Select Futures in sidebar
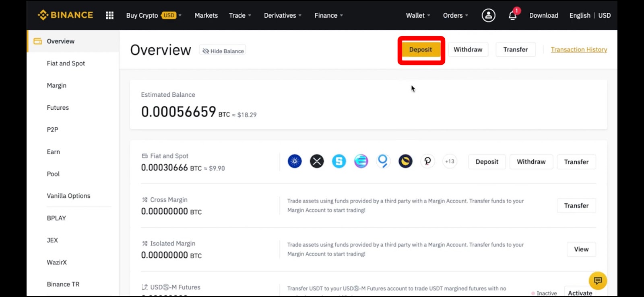Screen dimensions: 644x297 coord(58,107)
